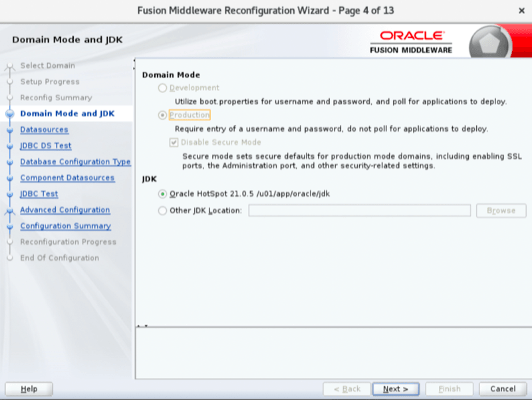Navigate to the JDBC Test step

(39, 194)
